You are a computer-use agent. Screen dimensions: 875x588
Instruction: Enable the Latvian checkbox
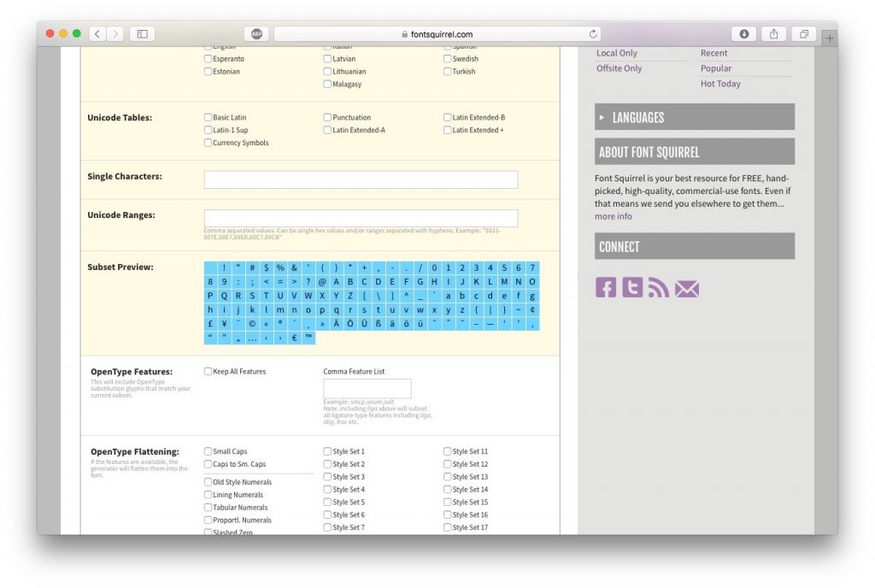coord(327,59)
